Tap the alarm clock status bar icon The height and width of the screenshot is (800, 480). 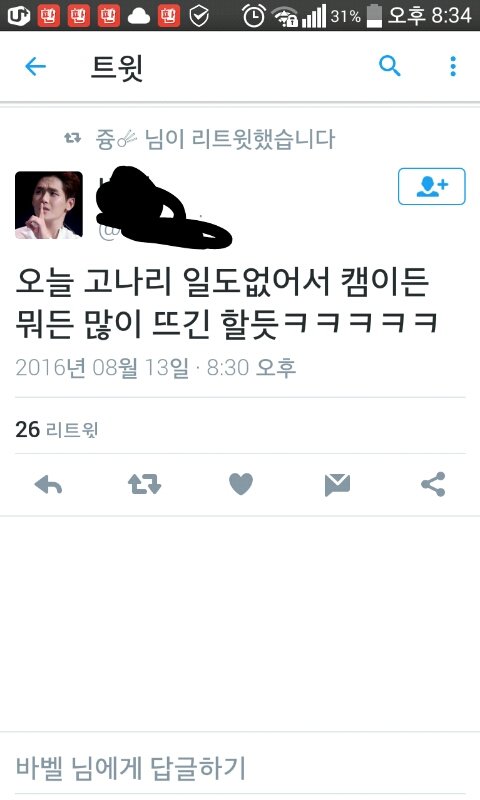click(253, 16)
